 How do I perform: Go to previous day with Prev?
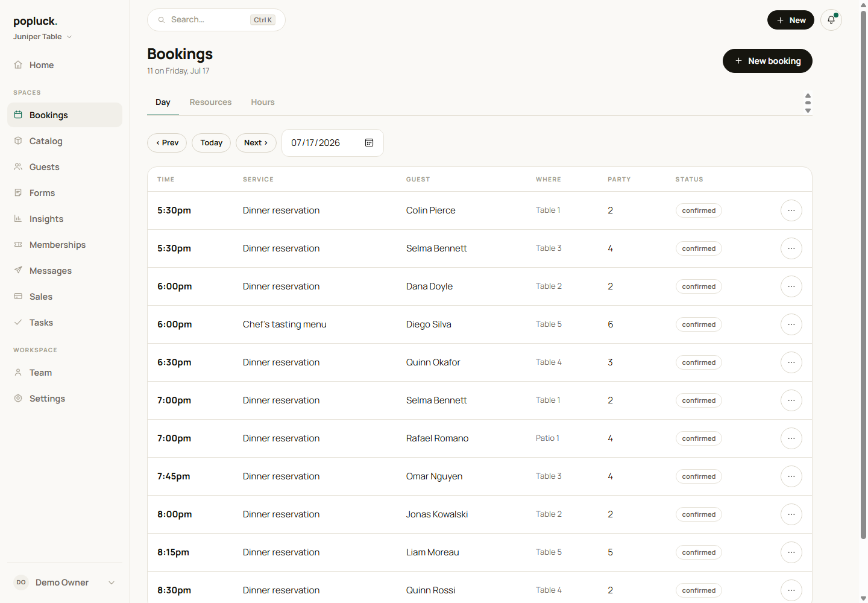pos(167,143)
